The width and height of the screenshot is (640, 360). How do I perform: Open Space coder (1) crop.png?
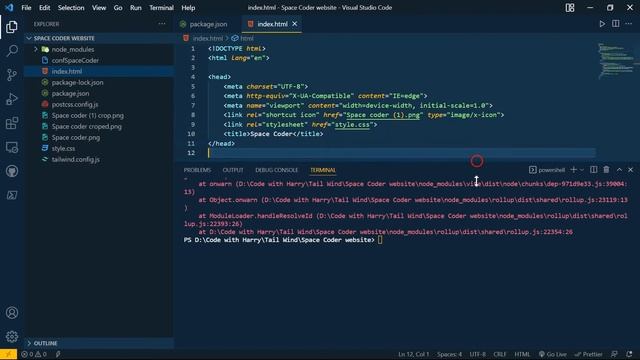88,116
